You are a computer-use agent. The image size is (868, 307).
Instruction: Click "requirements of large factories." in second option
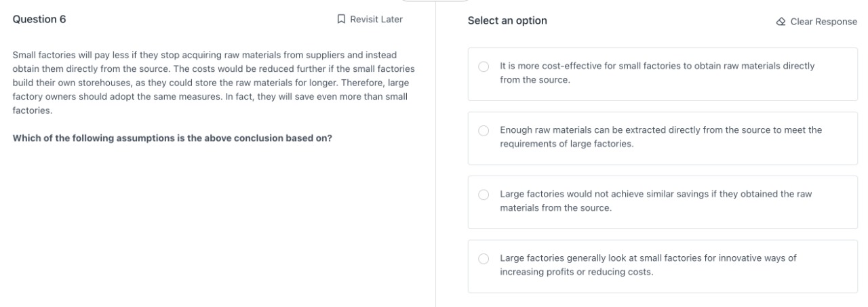pyautogui.click(x=566, y=144)
